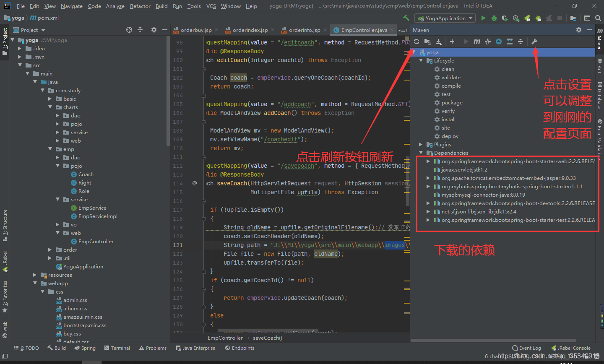Screen dimensions: 604x364
Task: Open the Navigate menu
Action: (72, 6)
